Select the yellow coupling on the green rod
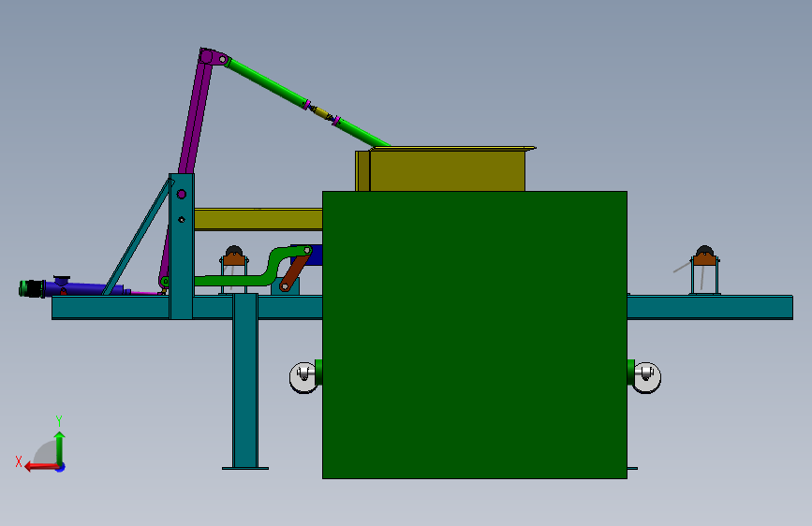This screenshot has height=526, width=812. click(x=321, y=113)
